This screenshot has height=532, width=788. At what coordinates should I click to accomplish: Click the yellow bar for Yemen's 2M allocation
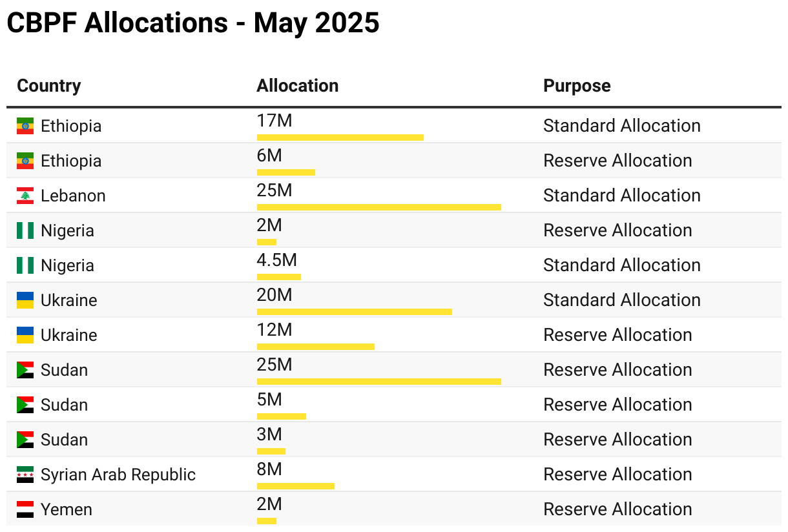pyautogui.click(x=267, y=521)
